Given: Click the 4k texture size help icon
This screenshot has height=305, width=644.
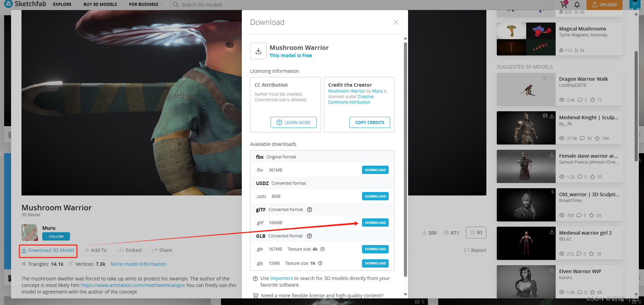Looking at the screenshot, I should click(x=323, y=249).
